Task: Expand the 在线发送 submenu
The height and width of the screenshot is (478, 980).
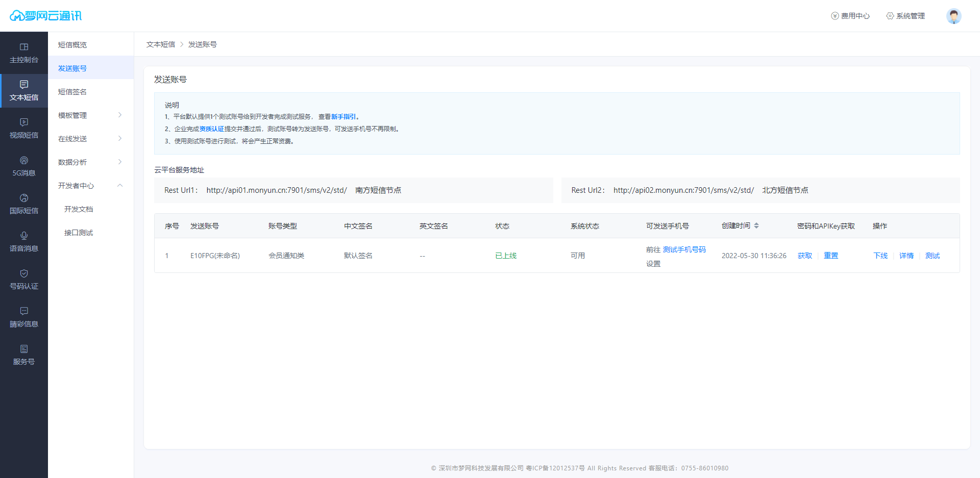Action: pyautogui.click(x=91, y=139)
